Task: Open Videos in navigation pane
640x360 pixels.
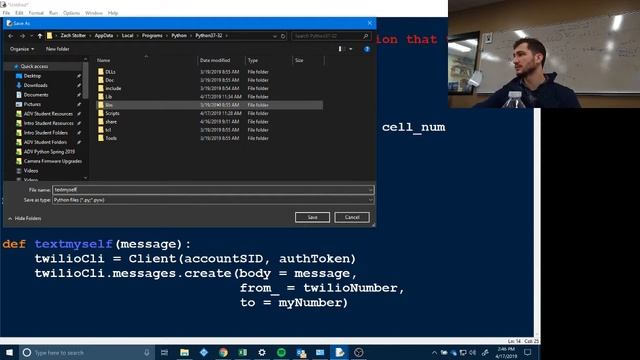Action: [31, 171]
